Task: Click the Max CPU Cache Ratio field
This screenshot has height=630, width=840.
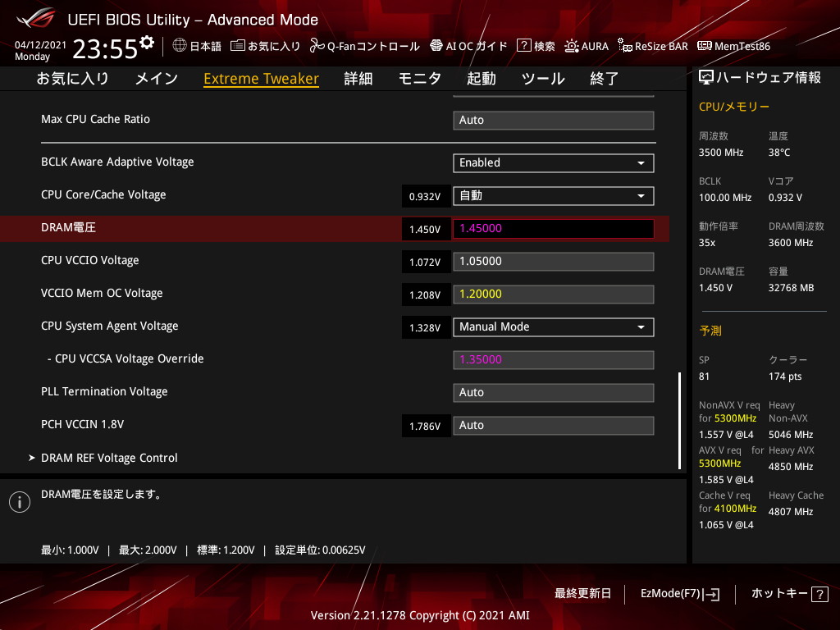Action: pos(554,120)
